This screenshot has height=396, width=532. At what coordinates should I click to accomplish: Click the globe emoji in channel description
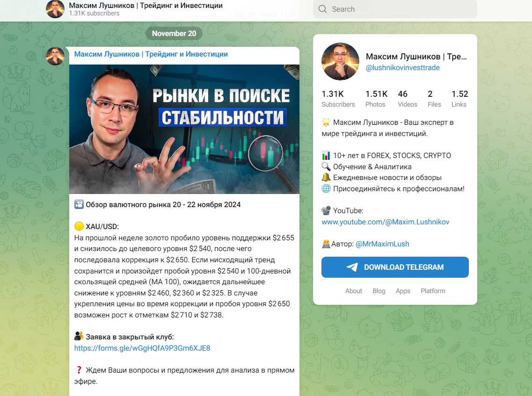point(326,189)
